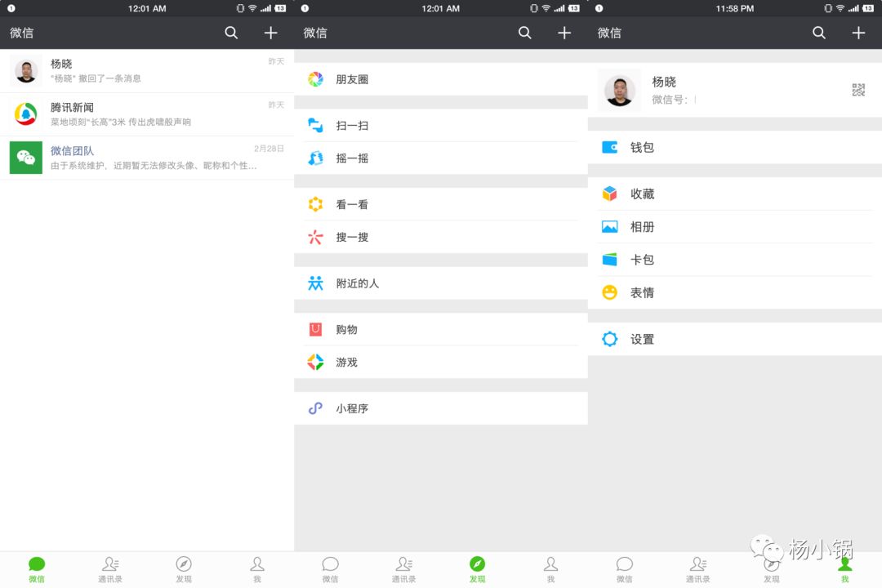Open 表情 sticker smiley icon
This screenshot has height=588, width=882.
click(x=610, y=292)
